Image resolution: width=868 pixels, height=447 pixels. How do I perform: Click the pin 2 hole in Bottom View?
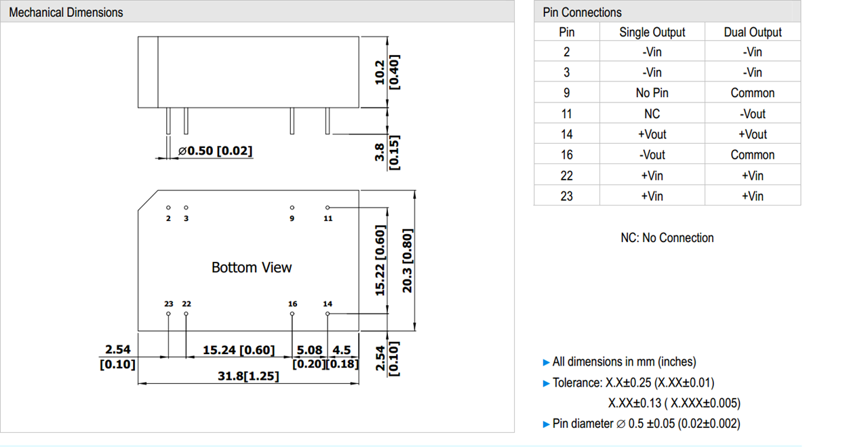[168, 208]
